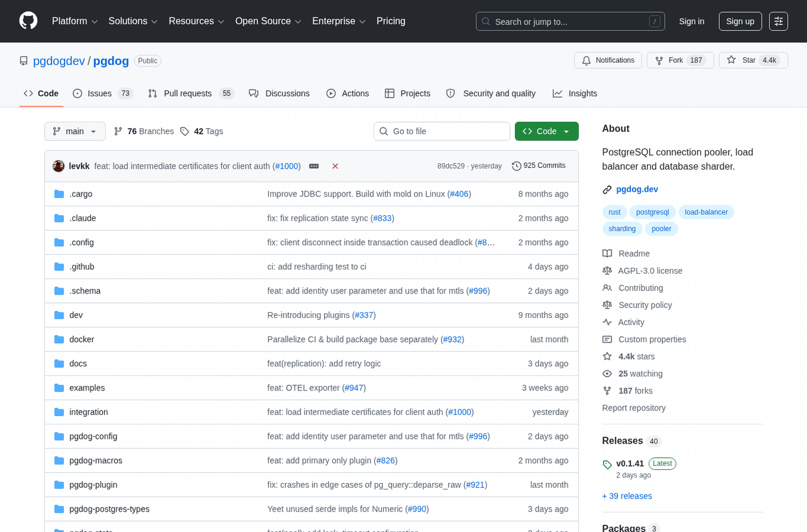
Task: Open the Insights tab
Action: point(574,93)
